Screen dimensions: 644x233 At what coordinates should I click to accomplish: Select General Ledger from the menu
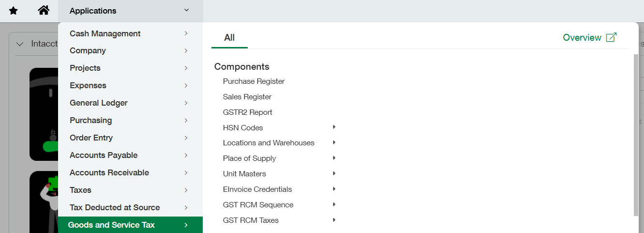[99, 103]
